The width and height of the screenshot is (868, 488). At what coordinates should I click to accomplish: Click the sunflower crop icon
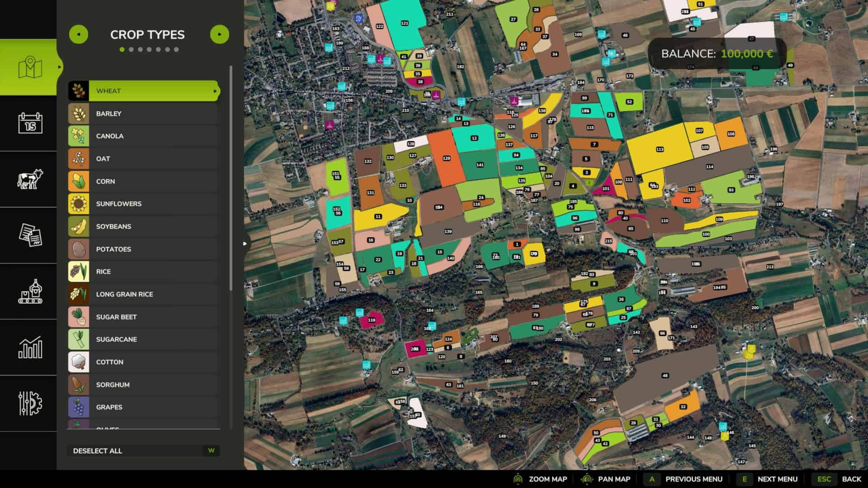pyautogui.click(x=79, y=204)
